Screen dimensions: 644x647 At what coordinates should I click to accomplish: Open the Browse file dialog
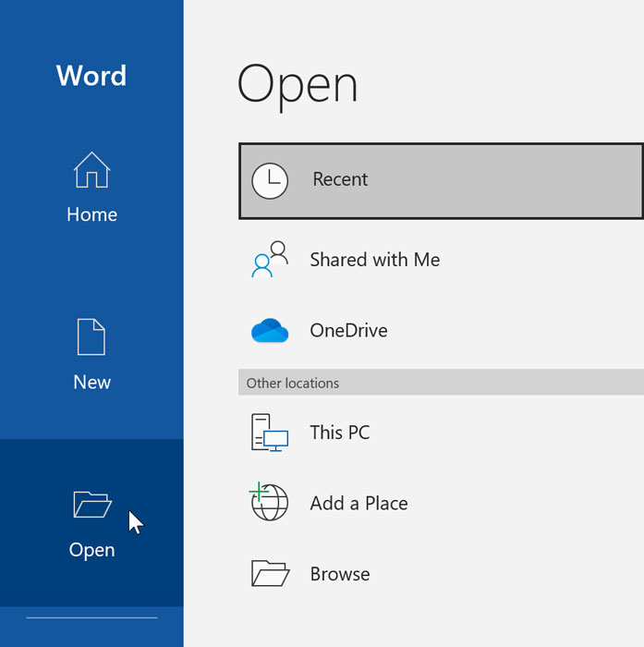tap(339, 574)
